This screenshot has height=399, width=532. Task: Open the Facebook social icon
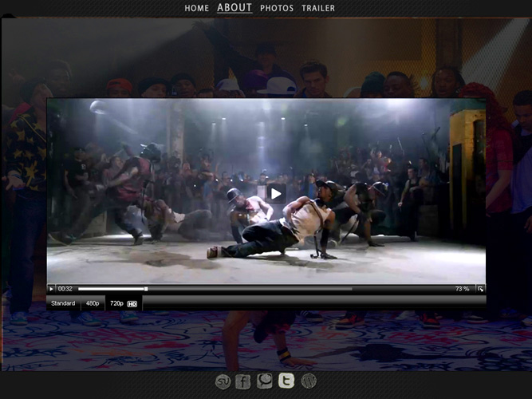(x=243, y=381)
